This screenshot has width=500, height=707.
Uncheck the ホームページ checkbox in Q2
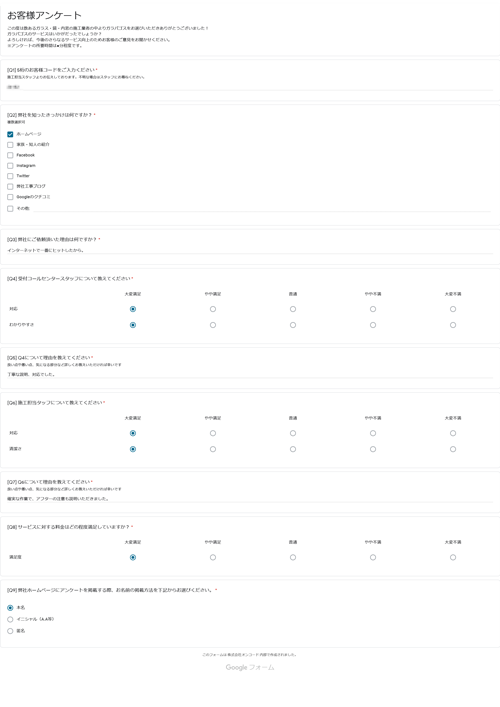coord(10,134)
